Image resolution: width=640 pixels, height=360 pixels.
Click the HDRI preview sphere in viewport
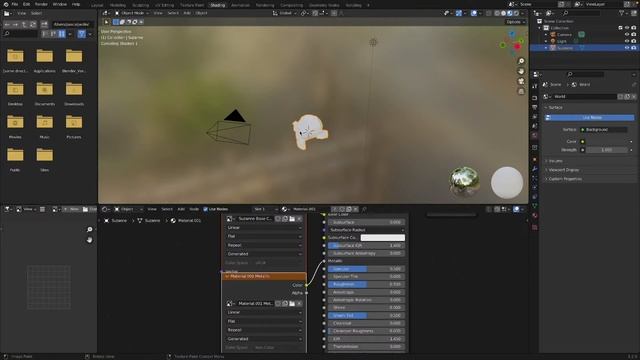point(464,181)
